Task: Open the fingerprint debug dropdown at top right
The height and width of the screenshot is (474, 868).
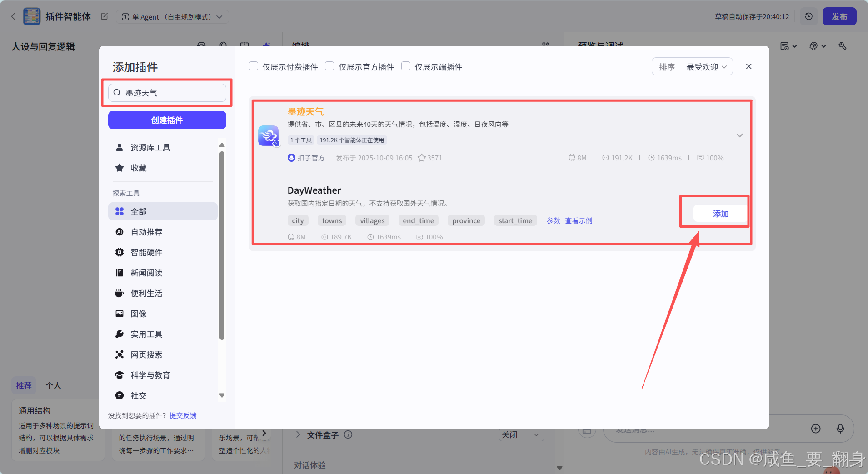Action: pyautogui.click(x=818, y=46)
